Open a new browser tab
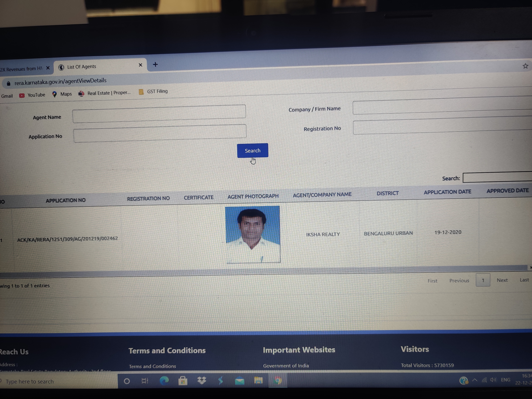 click(155, 65)
